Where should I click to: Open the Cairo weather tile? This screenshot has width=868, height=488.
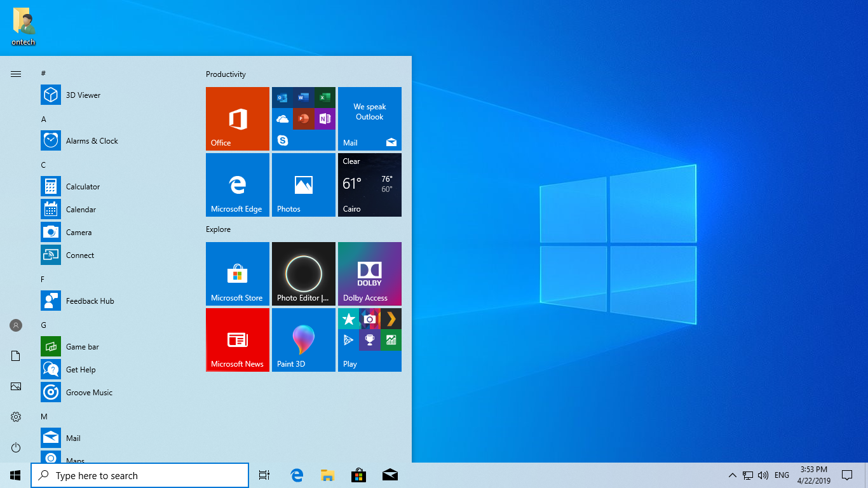pyautogui.click(x=370, y=185)
